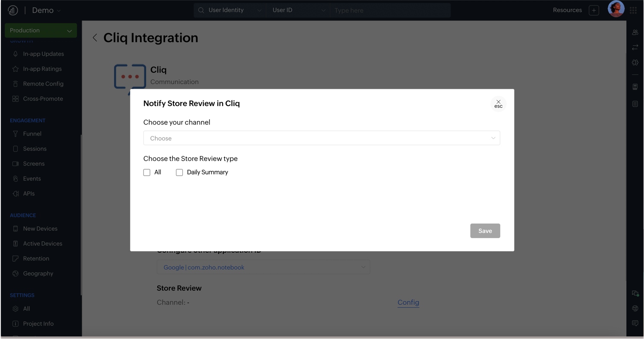Open the apps grid launcher
Viewport: 644px width, 339px height.
(x=633, y=10)
